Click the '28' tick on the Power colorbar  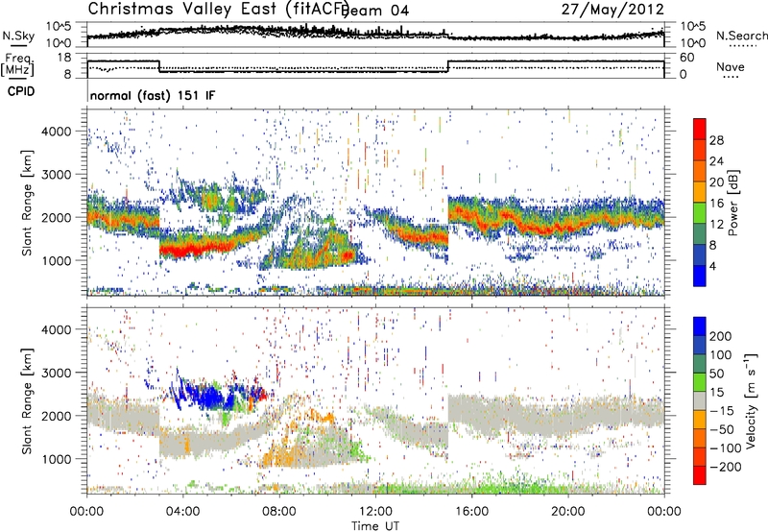pos(716,140)
